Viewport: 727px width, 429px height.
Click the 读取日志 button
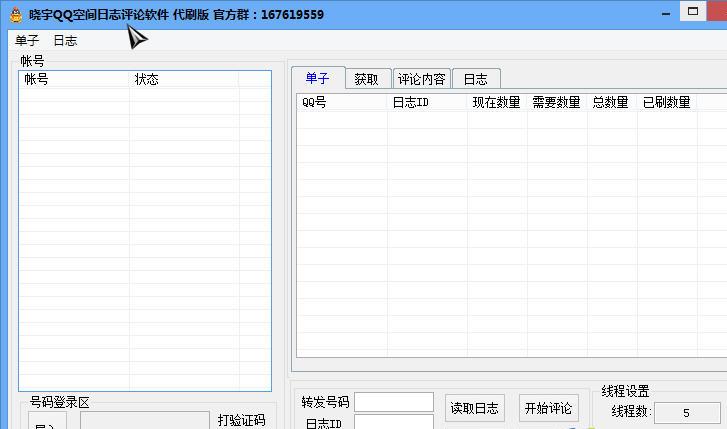(x=474, y=408)
